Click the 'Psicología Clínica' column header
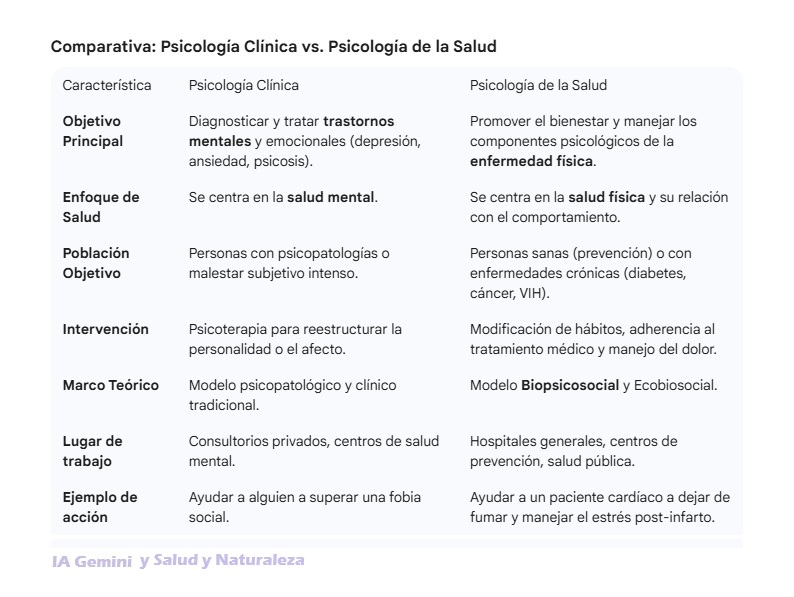The height and width of the screenshot is (597, 794). [243, 85]
